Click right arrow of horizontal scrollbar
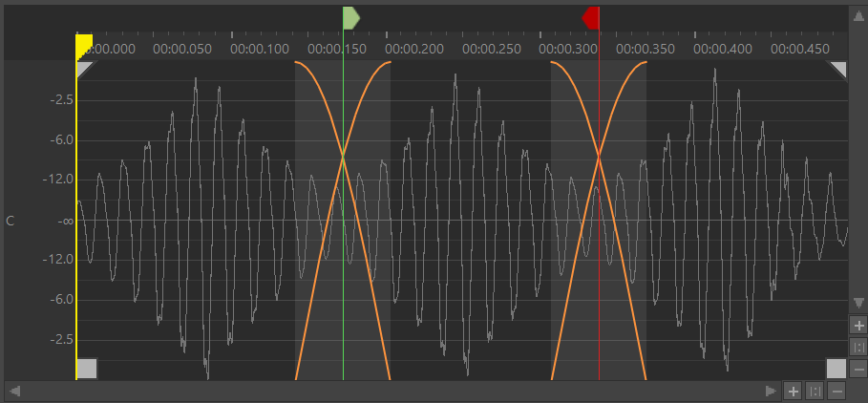The height and width of the screenshot is (403, 868). pos(771,391)
